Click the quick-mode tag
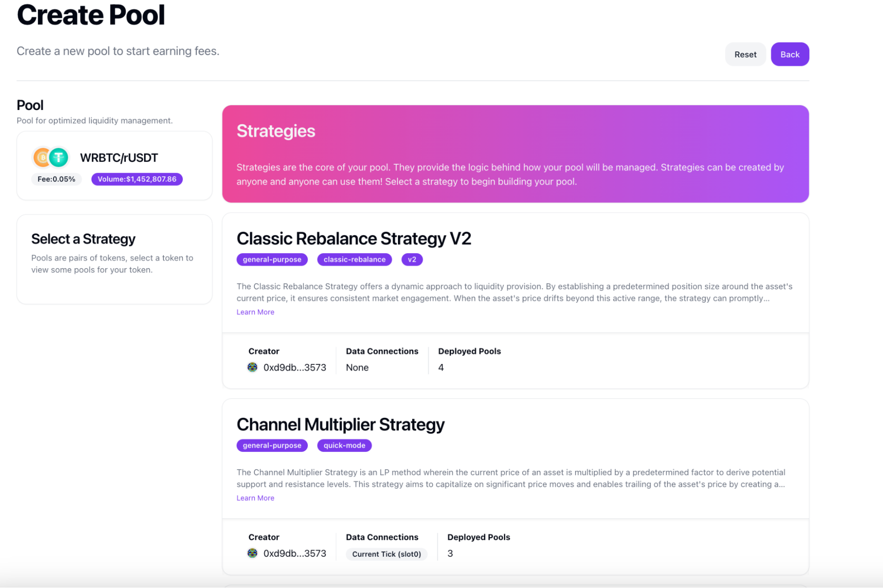Viewport: 883px width, 588px height. (344, 445)
